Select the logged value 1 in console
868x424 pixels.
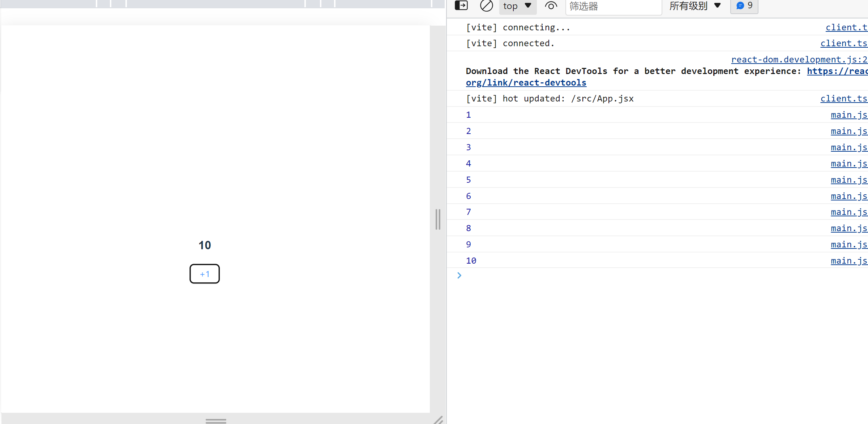[x=469, y=115]
